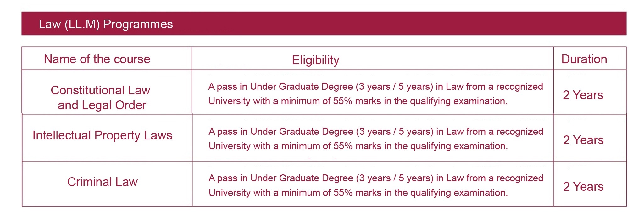Click 'and Legal Order' text line
Image resolution: width=644 pixels, height=221 pixels.
click(x=102, y=105)
